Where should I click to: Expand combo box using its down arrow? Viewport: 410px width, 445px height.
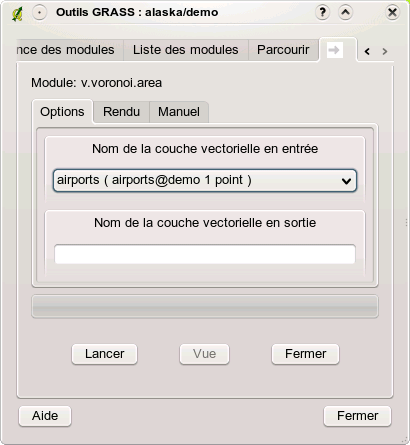click(x=346, y=181)
